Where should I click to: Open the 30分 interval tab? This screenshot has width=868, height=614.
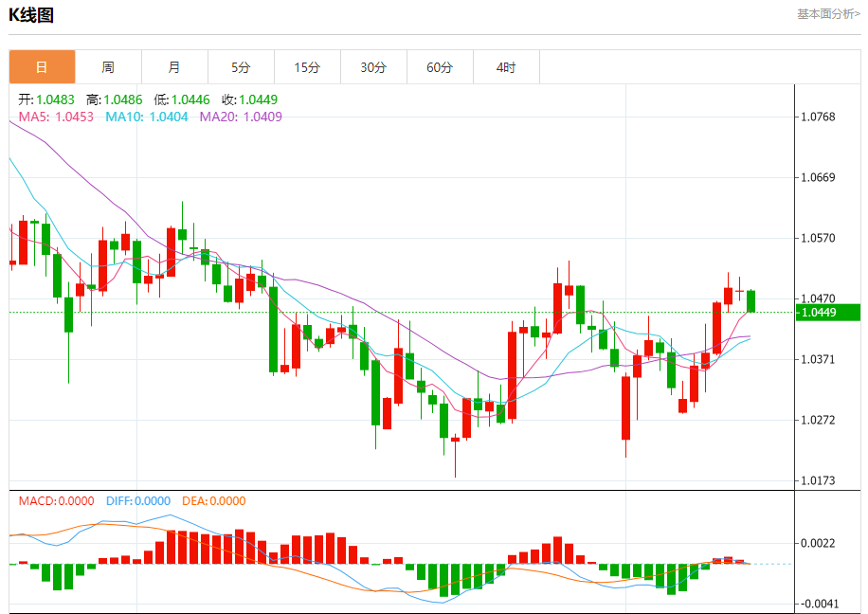click(x=373, y=67)
